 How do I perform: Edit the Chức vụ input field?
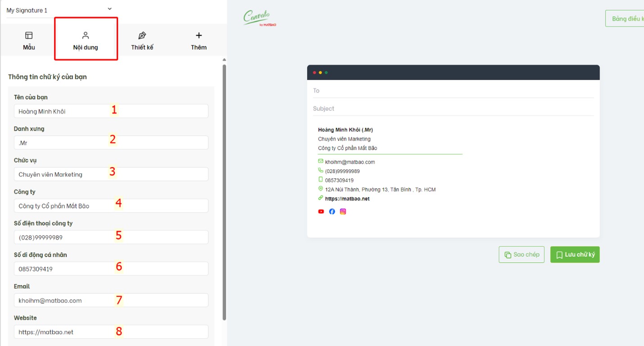pyautogui.click(x=111, y=174)
